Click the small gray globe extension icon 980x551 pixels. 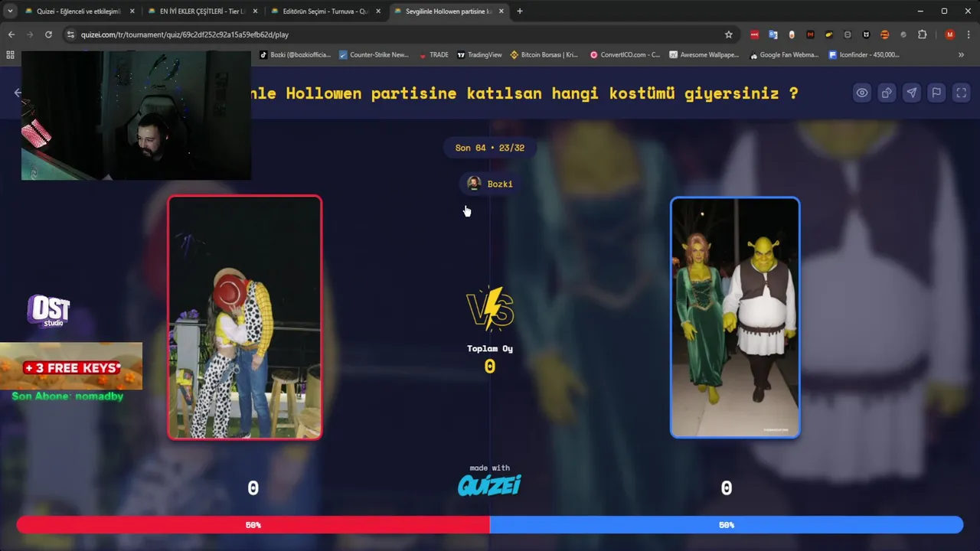pyautogui.click(x=903, y=34)
